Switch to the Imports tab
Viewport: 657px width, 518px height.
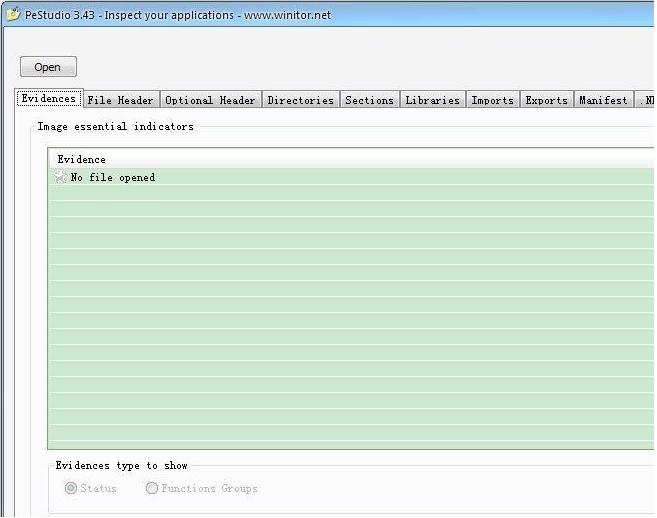(x=493, y=100)
